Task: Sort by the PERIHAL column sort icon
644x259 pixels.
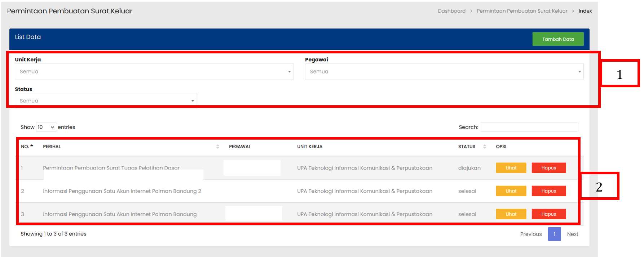Action: 217,146
